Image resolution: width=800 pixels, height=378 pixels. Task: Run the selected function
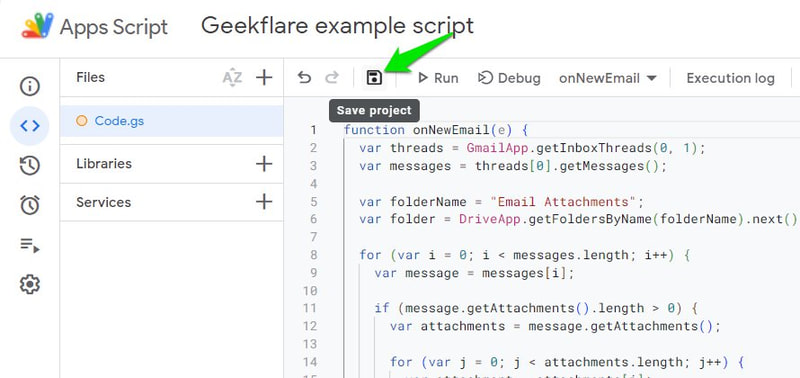[438, 78]
